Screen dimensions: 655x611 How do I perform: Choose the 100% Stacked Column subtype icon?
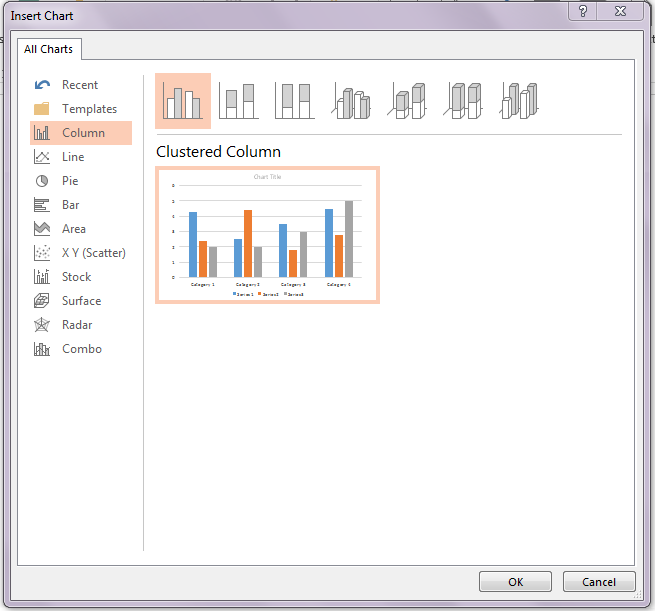[295, 101]
